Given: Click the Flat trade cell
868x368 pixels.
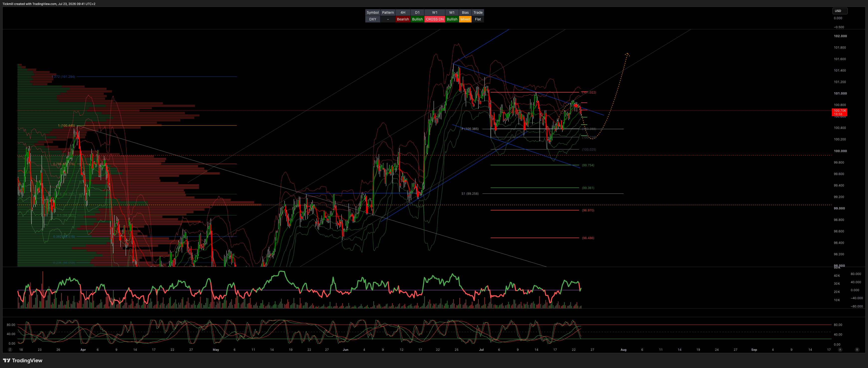Looking at the screenshot, I should click(x=478, y=19).
